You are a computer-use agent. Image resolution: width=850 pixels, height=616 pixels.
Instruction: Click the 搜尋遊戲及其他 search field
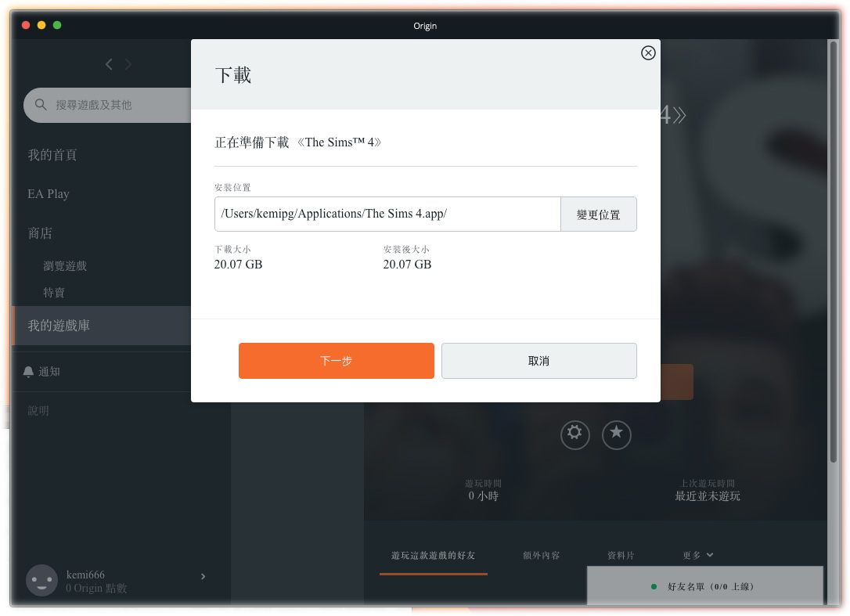[x=107, y=105]
